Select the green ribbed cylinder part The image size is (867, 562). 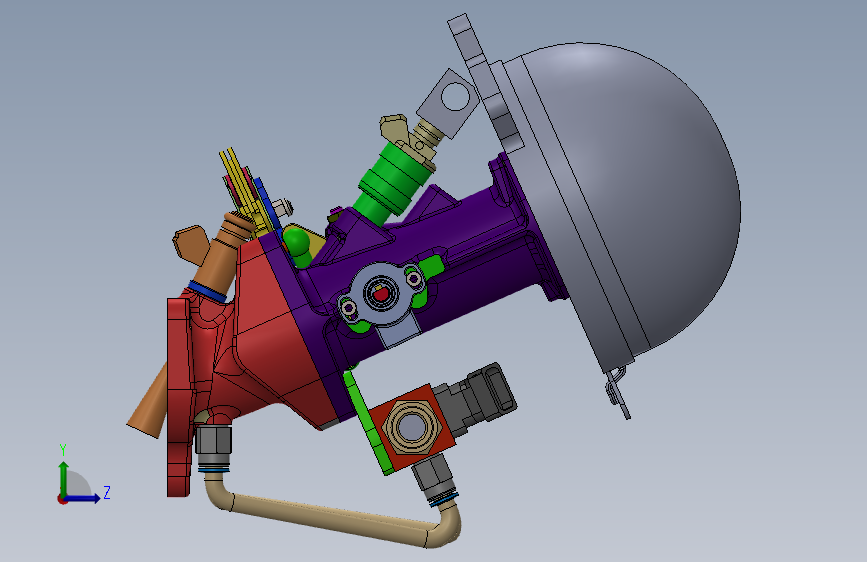(394, 183)
